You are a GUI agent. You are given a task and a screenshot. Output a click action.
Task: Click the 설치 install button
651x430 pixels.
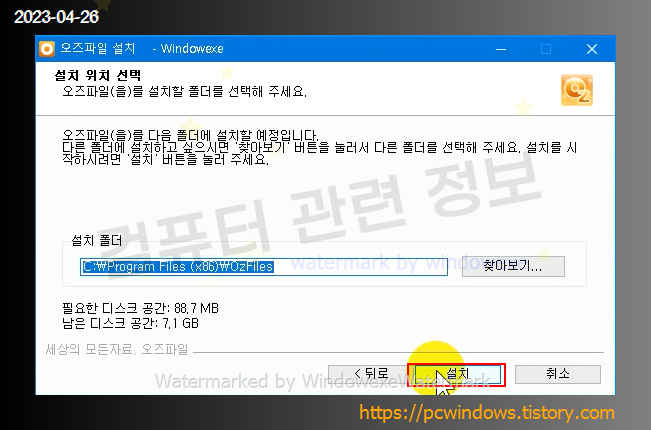pos(457,375)
